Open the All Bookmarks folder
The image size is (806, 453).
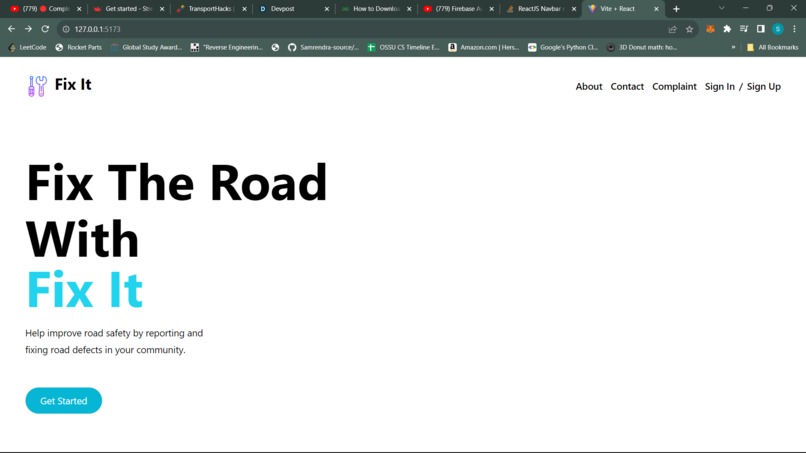(772, 47)
